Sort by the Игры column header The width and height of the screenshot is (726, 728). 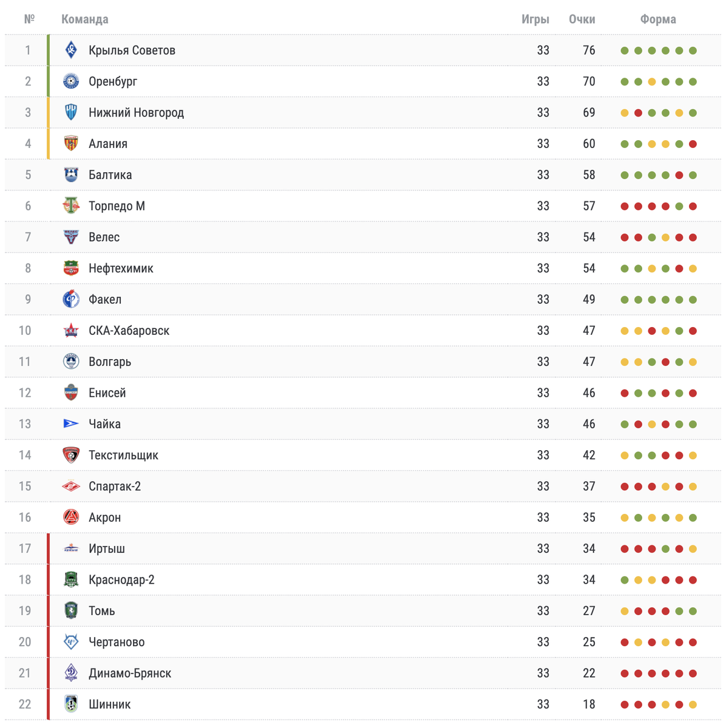[535, 19]
